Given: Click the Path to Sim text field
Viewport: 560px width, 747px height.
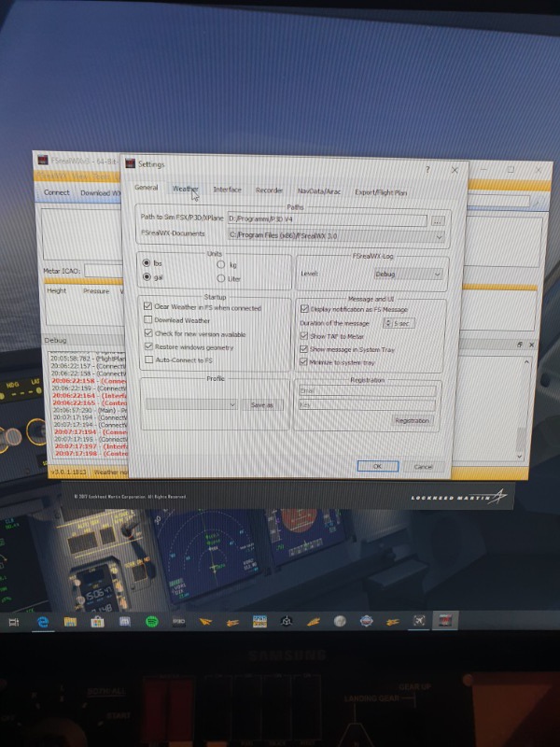Looking at the screenshot, I should click(328, 219).
